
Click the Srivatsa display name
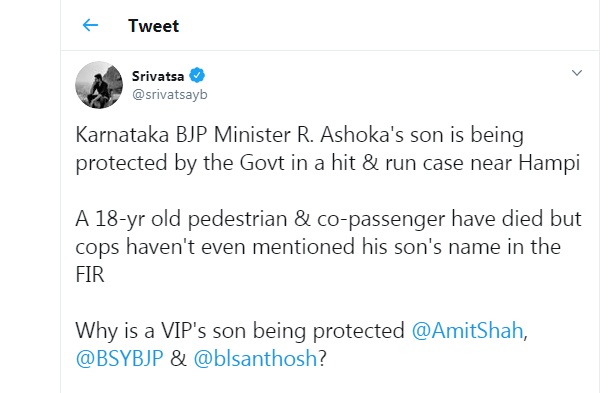click(158, 76)
